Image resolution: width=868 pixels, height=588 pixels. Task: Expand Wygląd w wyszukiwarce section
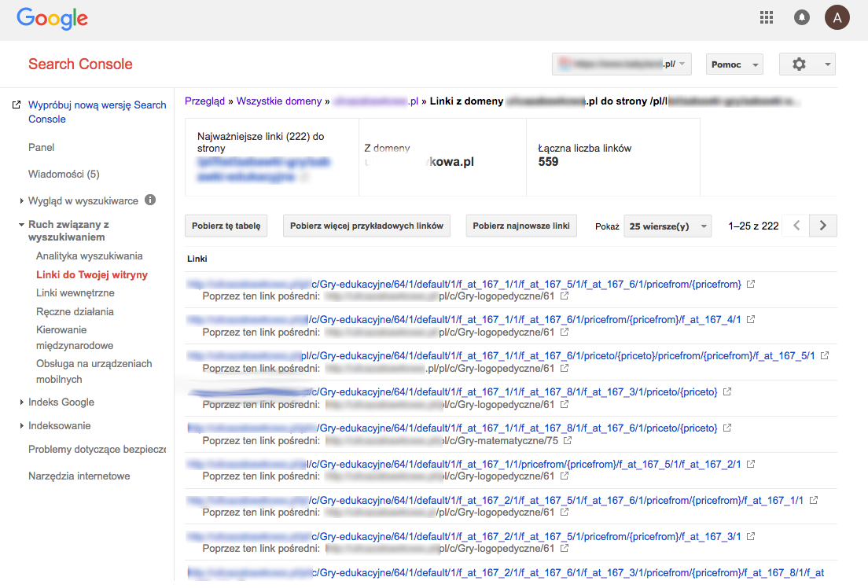tap(21, 201)
